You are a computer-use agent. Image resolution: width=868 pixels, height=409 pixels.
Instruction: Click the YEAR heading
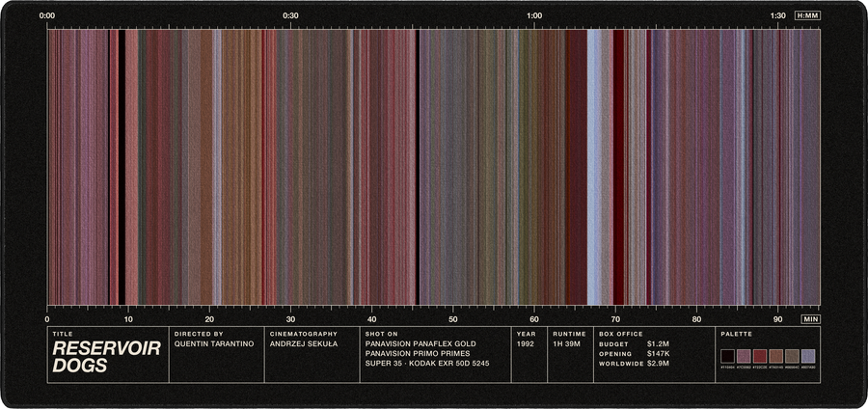point(526,335)
